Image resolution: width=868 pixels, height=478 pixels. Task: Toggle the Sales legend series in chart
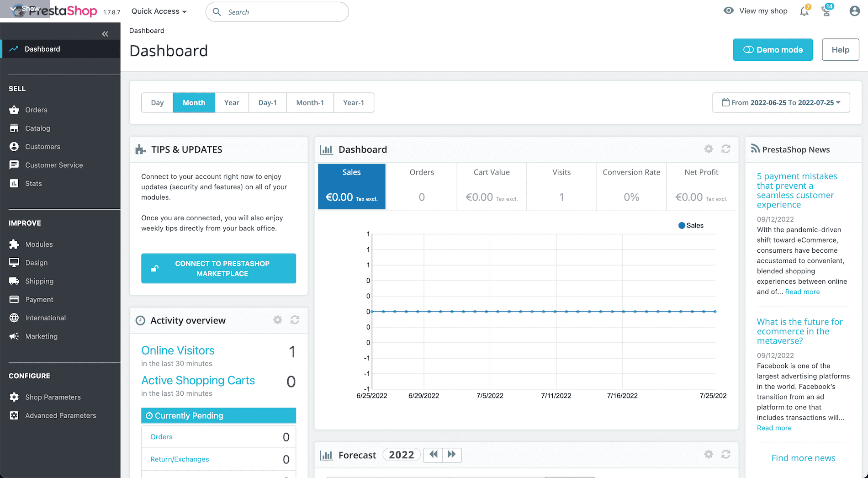(x=691, y=225)
